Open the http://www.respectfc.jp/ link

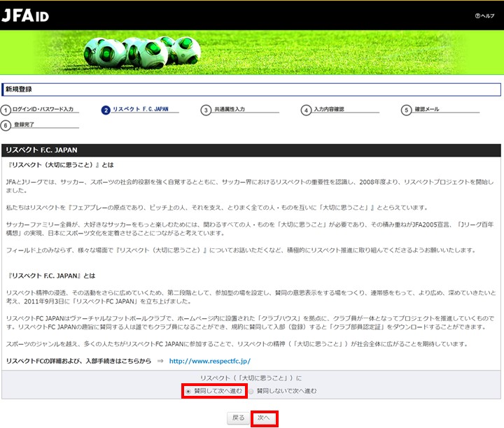click(x=210, y=361)
